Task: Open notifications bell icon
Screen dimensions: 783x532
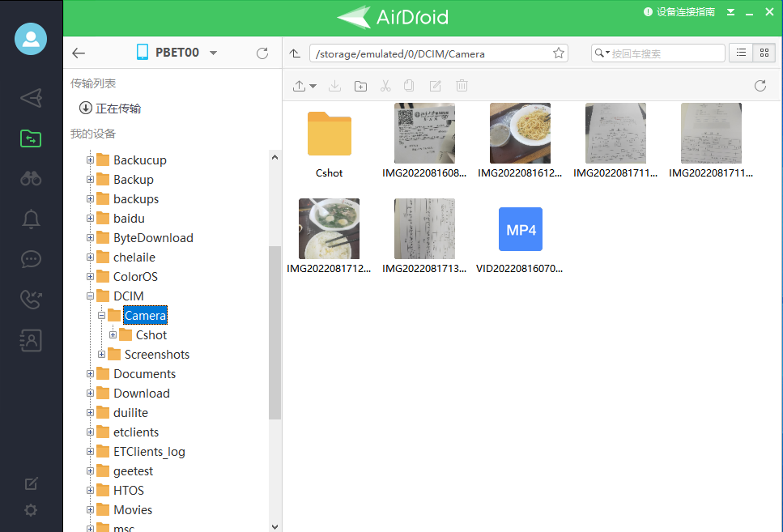Action: (31, 219)
